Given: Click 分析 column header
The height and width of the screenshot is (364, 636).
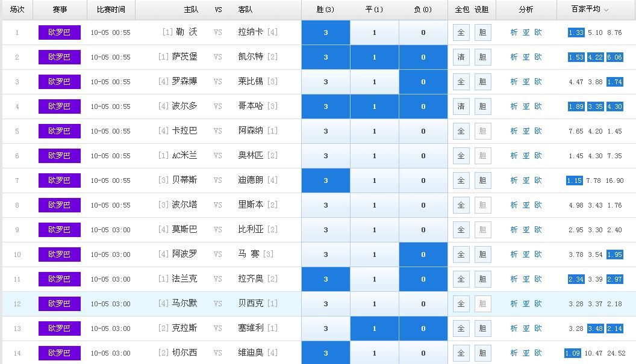Looking at the screenshot, I should [526, 9].
